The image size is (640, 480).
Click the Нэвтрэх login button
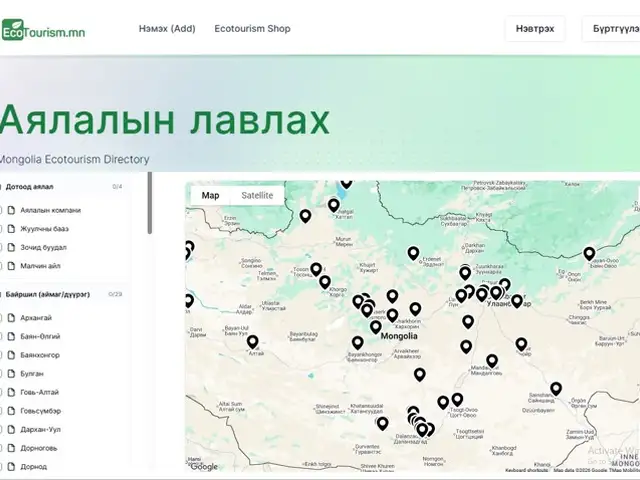(x=535, y=29)
